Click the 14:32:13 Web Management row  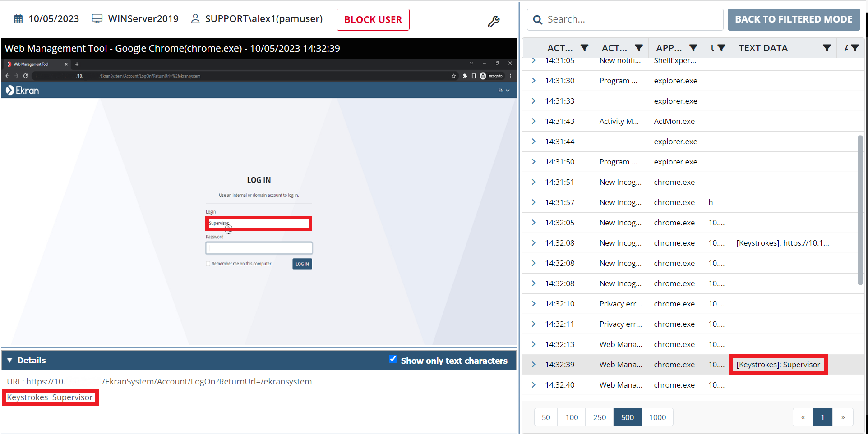coord(693,344)
